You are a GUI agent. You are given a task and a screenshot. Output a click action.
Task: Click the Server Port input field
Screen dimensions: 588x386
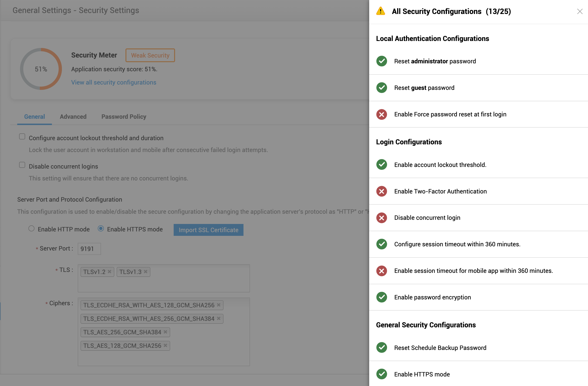coord(89,249)
